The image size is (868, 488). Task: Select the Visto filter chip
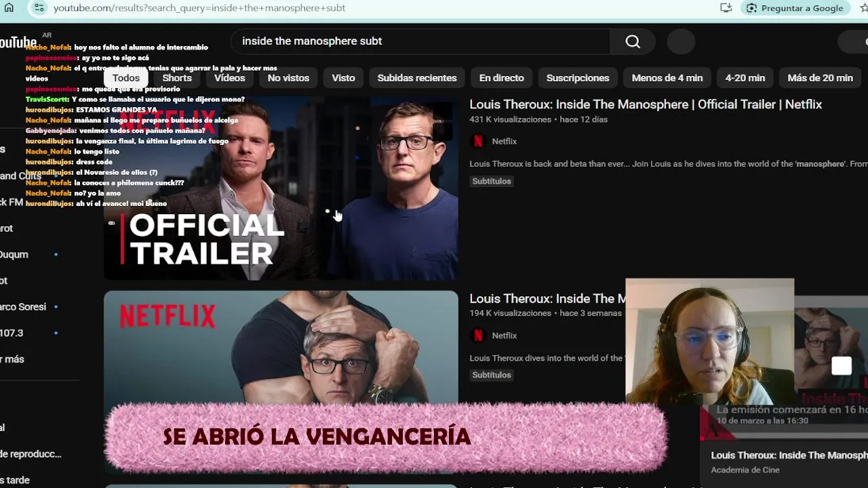pos(343,78)
